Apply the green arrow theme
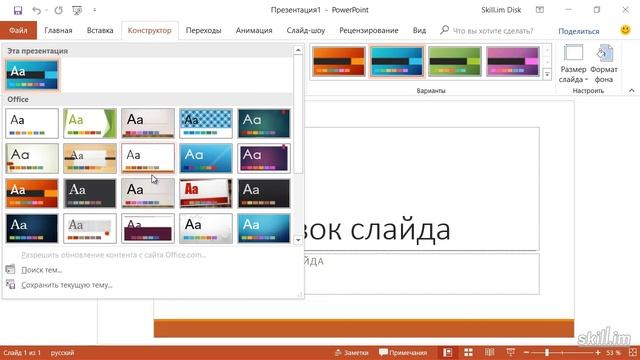Screen dimensions: 640x360 point(90,123)
